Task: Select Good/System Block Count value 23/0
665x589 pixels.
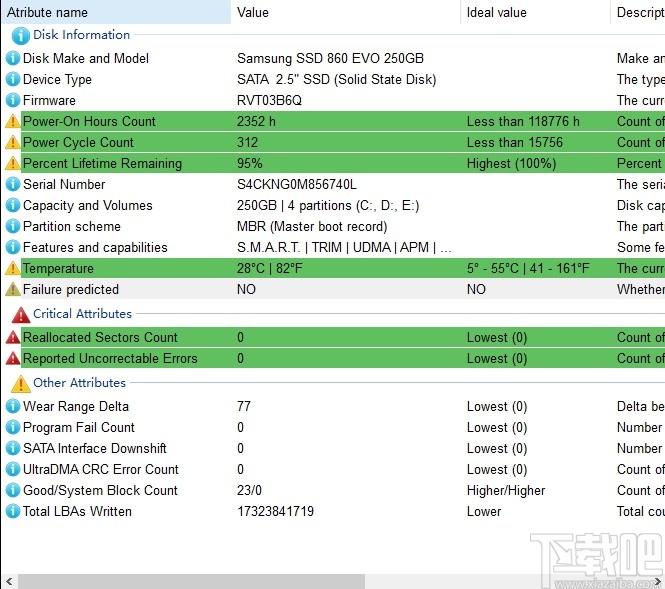Action: (x=249, y=490)
